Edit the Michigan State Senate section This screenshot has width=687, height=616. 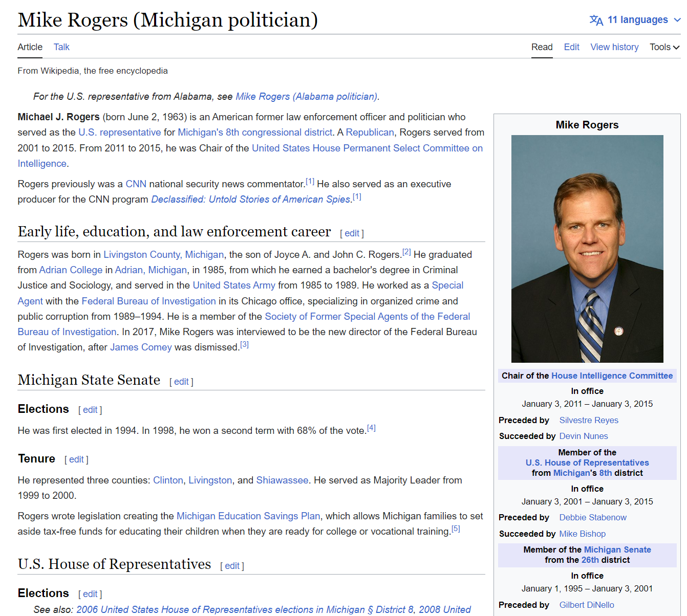tap(181, 382)
